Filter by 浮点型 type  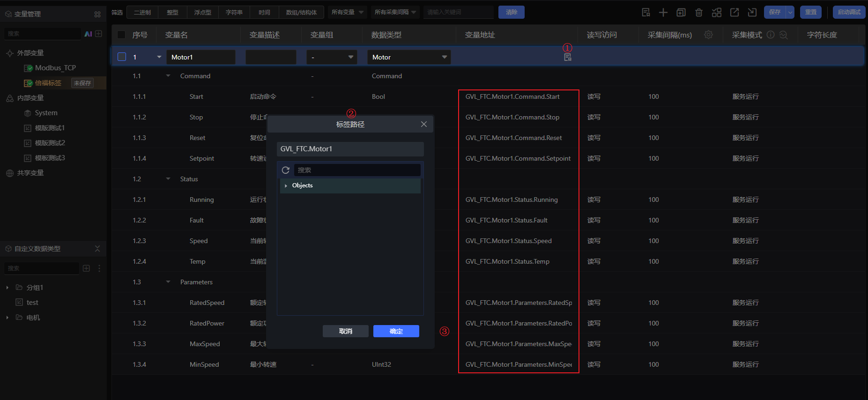pos(202,12)
